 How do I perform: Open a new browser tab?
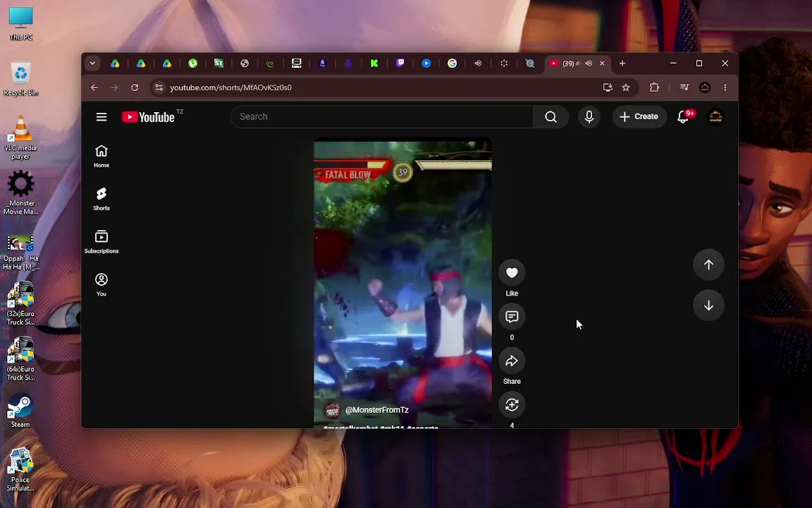click(x=622, y=64)
